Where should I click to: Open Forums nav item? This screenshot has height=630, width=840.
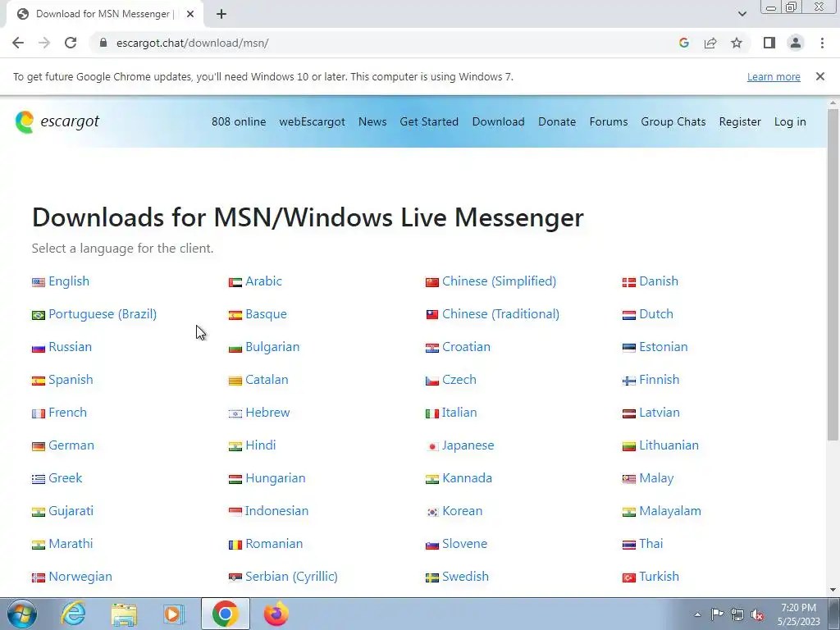pos(609,121)
